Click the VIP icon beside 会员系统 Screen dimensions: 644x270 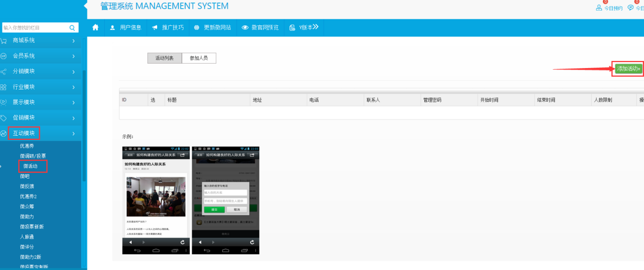coord(4,56)
